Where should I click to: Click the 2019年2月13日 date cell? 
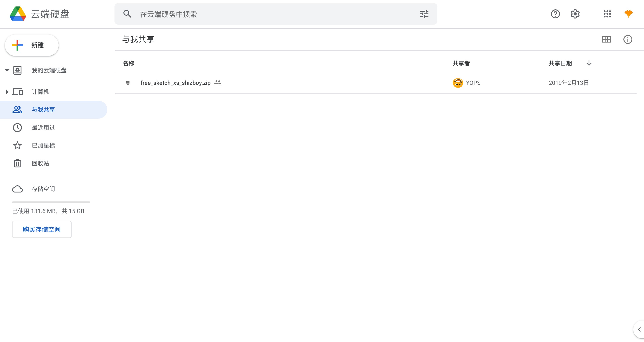569,83
